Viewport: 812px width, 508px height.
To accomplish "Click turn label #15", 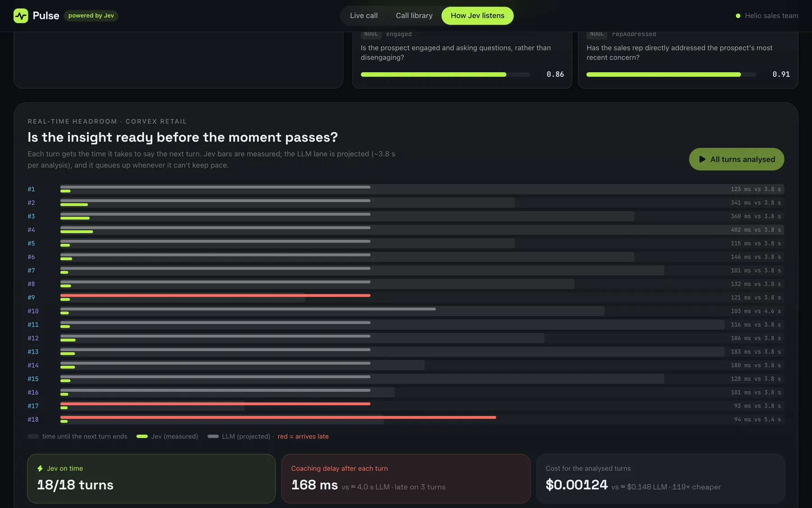I will 33,379.
